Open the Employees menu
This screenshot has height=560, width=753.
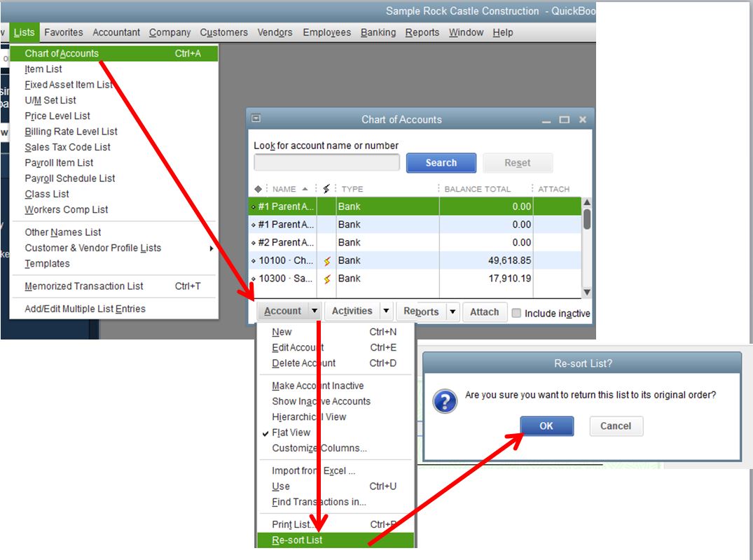tap(326, 32)
